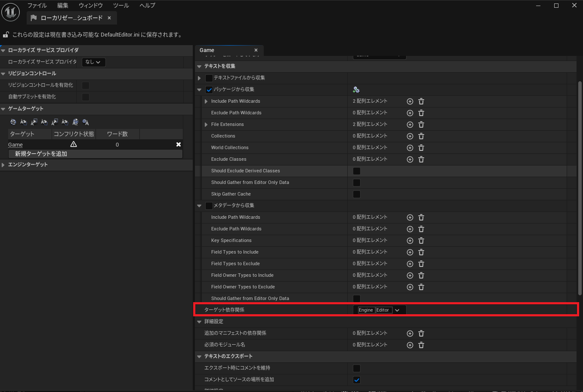Clear 必須のモジュール名 array with trash icon
The width and height of the screenshot is (583, 392).
[x=421, y=345]
